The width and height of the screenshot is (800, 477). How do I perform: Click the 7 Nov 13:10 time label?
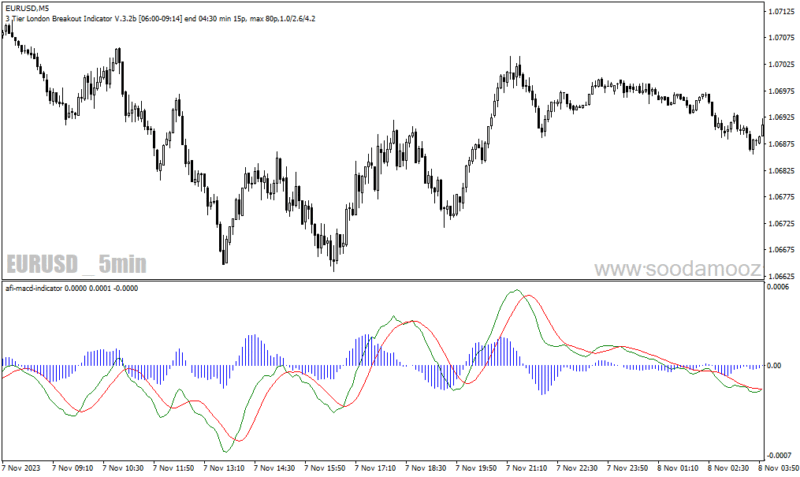(x=224, y=468)
